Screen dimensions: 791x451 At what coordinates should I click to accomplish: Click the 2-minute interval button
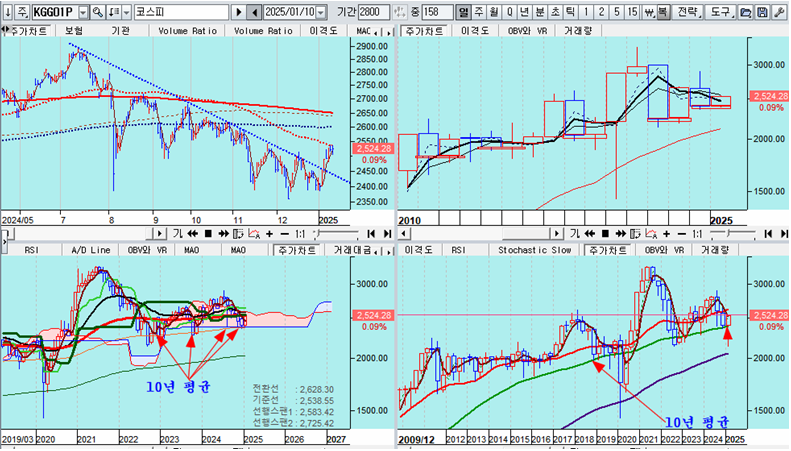pos(601,12)
